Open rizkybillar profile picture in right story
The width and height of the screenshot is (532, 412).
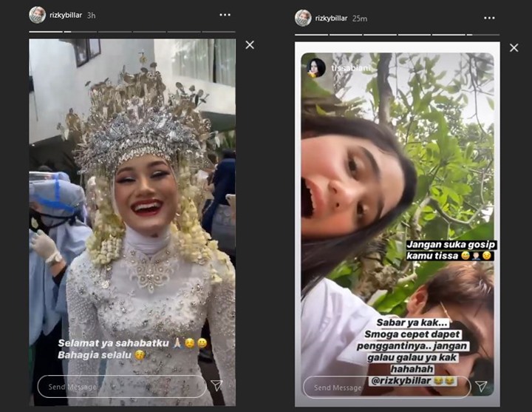pos(303,18)
